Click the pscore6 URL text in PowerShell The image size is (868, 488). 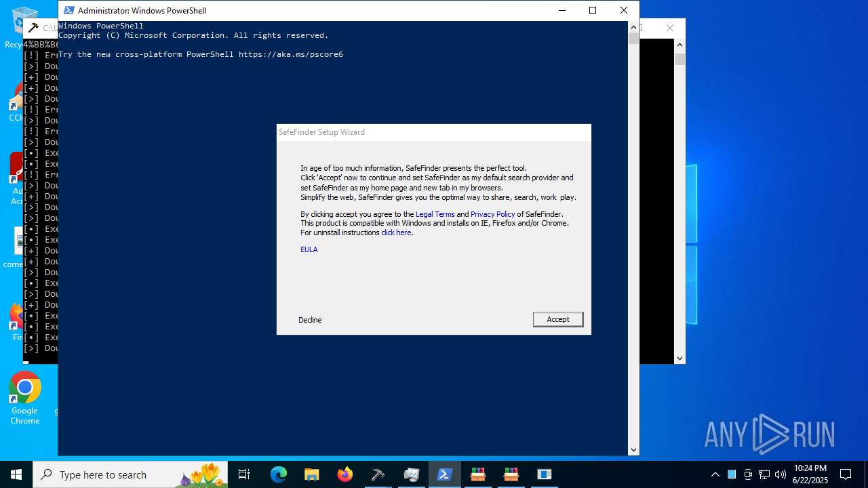291,54
